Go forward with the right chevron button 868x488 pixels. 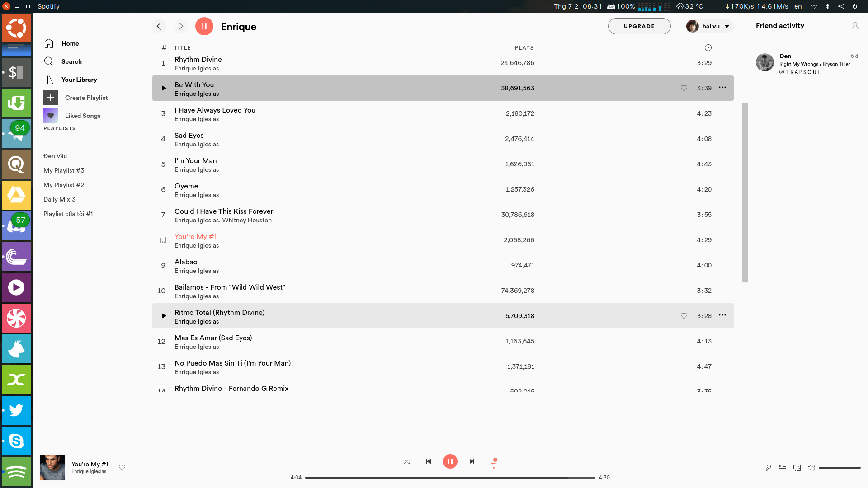[x=181, y=26]
